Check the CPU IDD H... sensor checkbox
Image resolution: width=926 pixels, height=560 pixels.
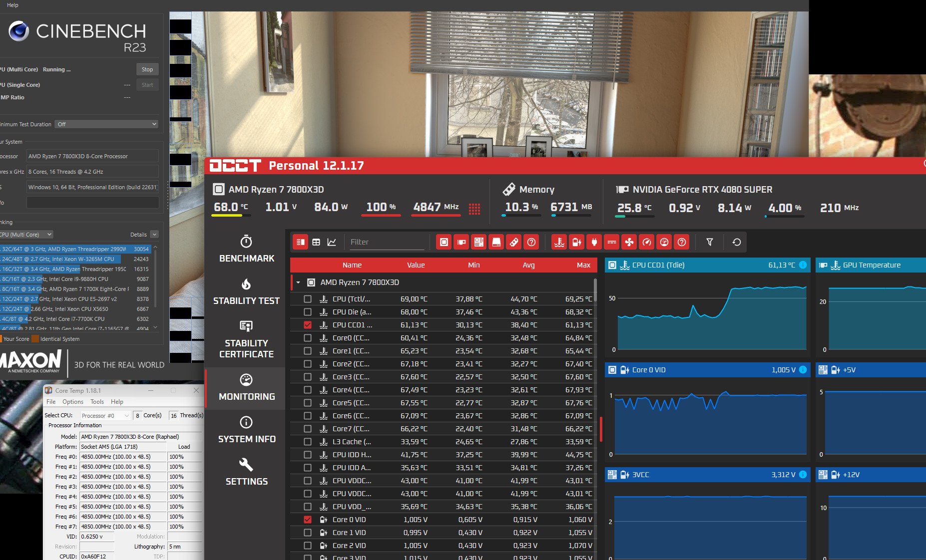pos(308,455)
